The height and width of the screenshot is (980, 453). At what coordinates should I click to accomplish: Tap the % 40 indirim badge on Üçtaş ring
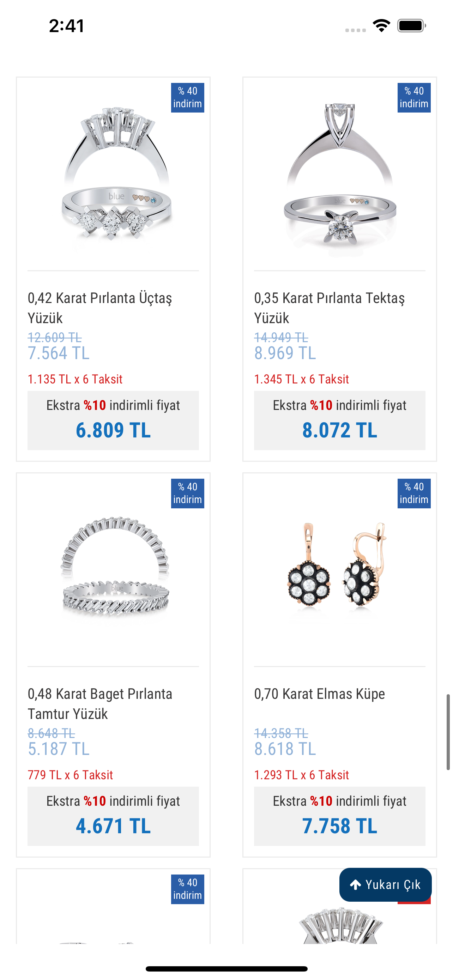[187, 98]
